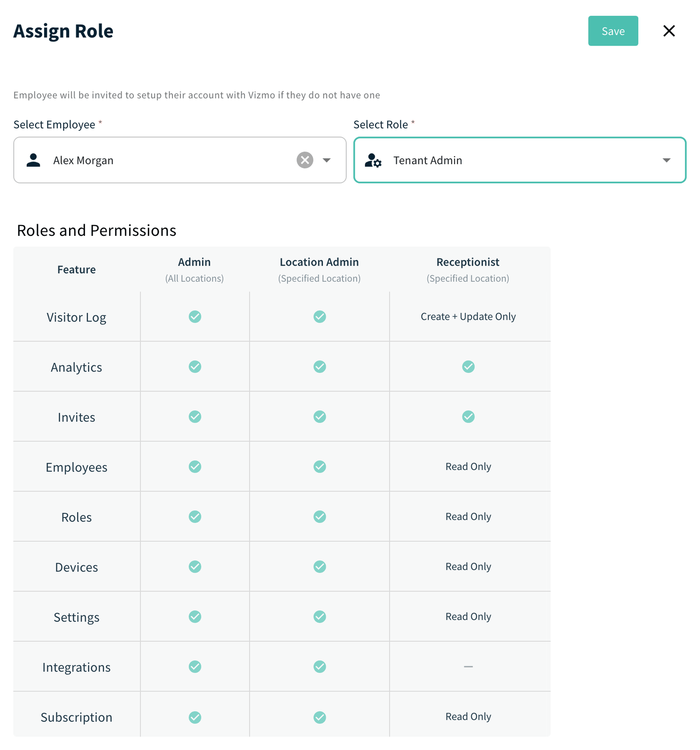This screenshot has width=700, height=750.
Task: Click the Roles and Permissions heading
Action: pos(96,231)
